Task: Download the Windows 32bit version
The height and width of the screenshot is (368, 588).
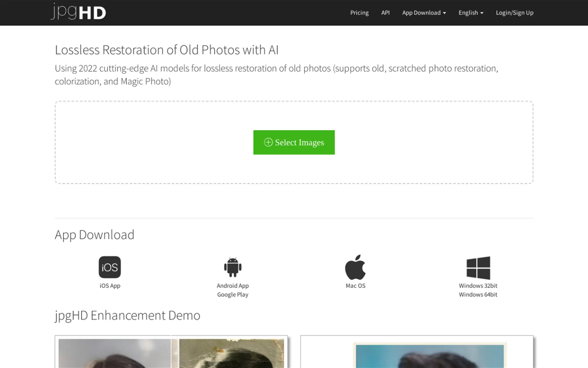Action: pos(478,286)
